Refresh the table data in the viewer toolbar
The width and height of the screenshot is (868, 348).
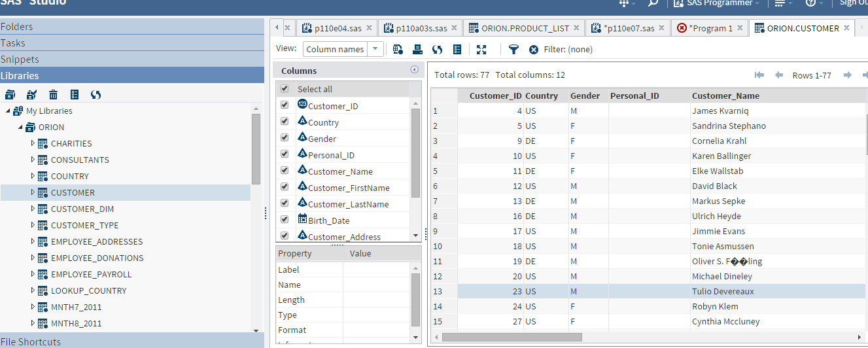(x=437, y=49)
